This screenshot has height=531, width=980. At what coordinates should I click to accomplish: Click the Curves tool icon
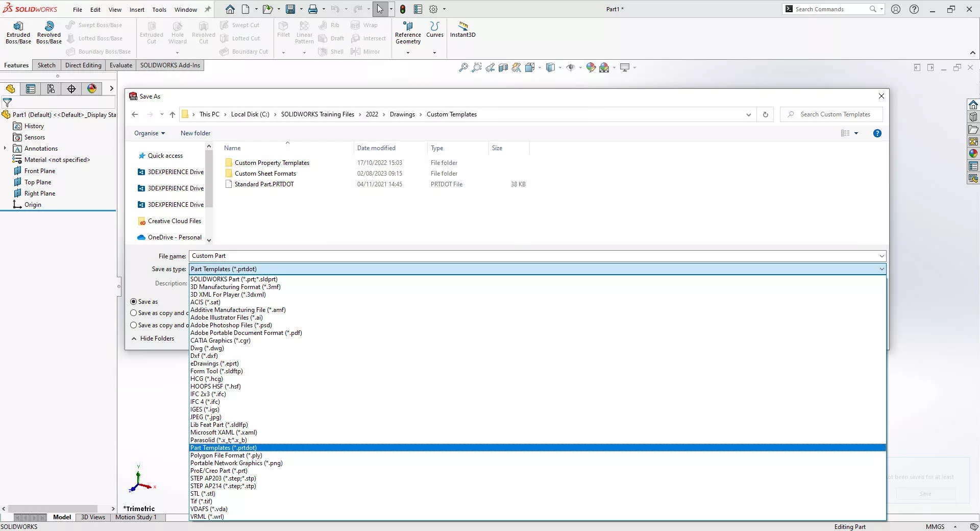[434, 27]
